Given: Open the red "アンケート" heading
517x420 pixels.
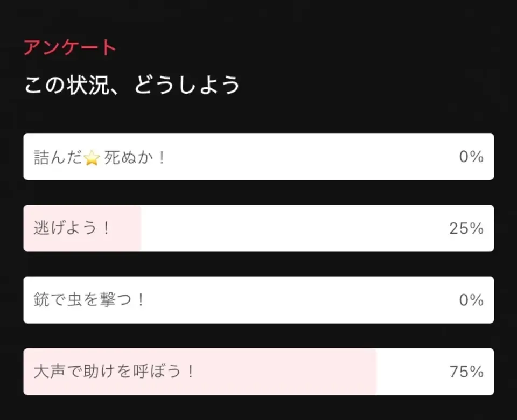Looking at the screenshot, I should [x=69, y=48].
